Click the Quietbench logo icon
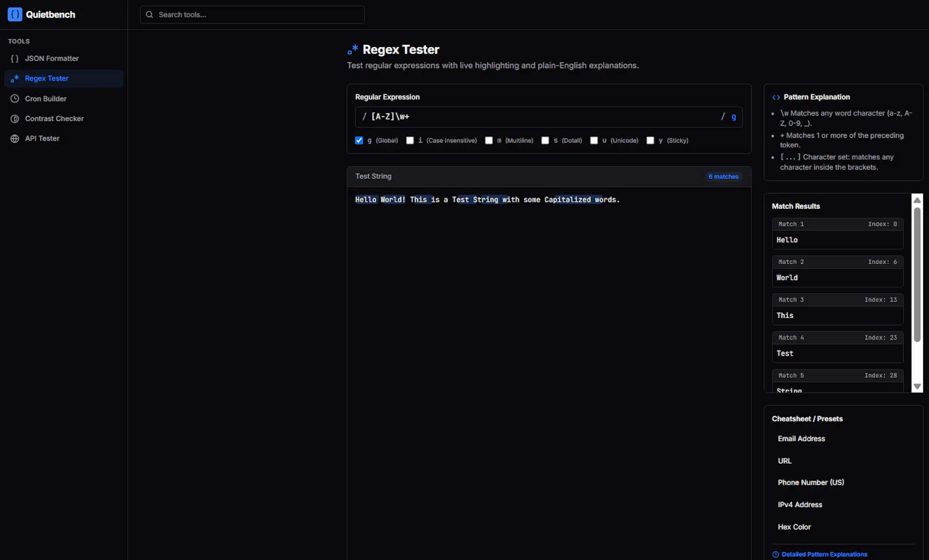Screen dimensions: 929x560 [15, 15]
